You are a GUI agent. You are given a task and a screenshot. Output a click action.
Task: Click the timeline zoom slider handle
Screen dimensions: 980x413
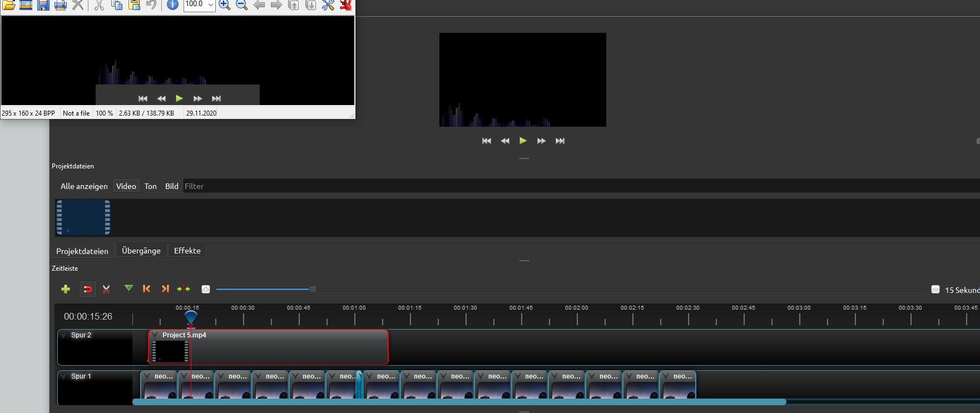tap(313, 289)
